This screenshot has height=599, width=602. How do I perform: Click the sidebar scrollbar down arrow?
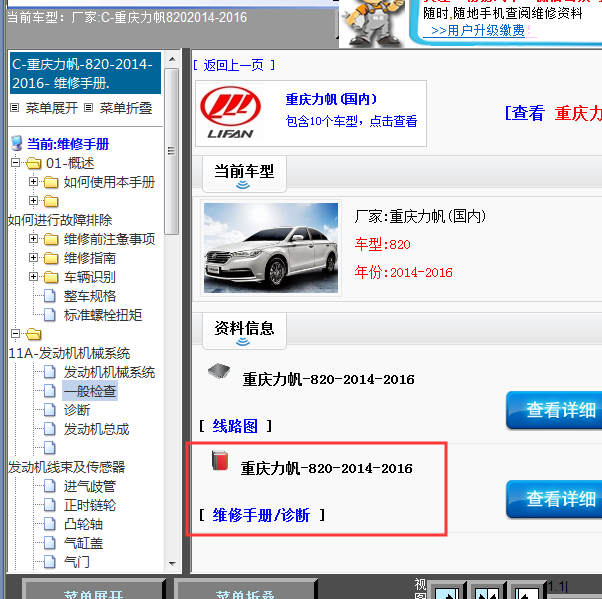172,564
